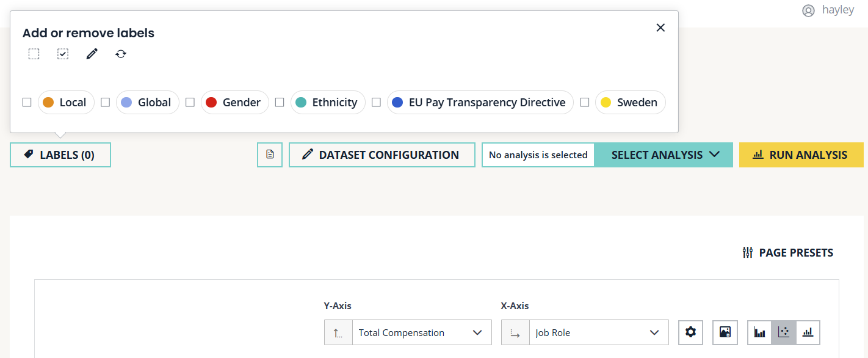
Task: Click the pencil edit labels icon
Action: (92, 54)
